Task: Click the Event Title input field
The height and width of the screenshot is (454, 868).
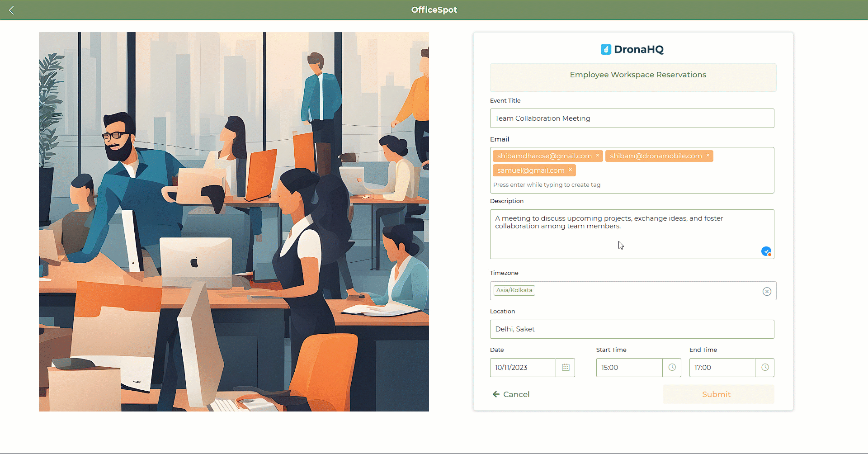Action: 632,118
